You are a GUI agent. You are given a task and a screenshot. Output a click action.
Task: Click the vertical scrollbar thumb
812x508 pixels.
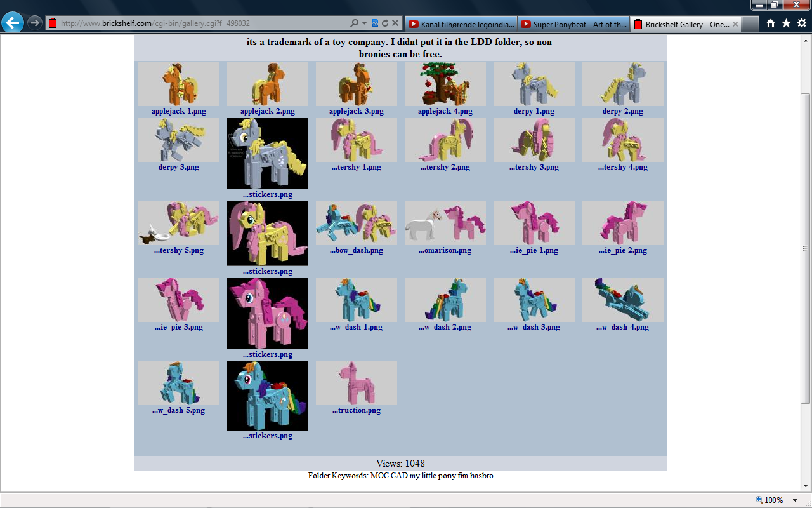(806, 248)
